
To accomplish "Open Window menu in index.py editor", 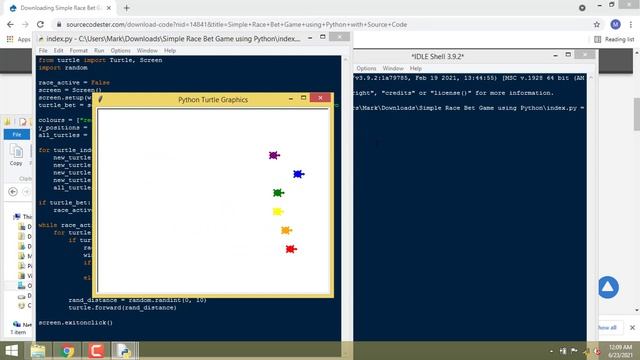I will (147, 51).
